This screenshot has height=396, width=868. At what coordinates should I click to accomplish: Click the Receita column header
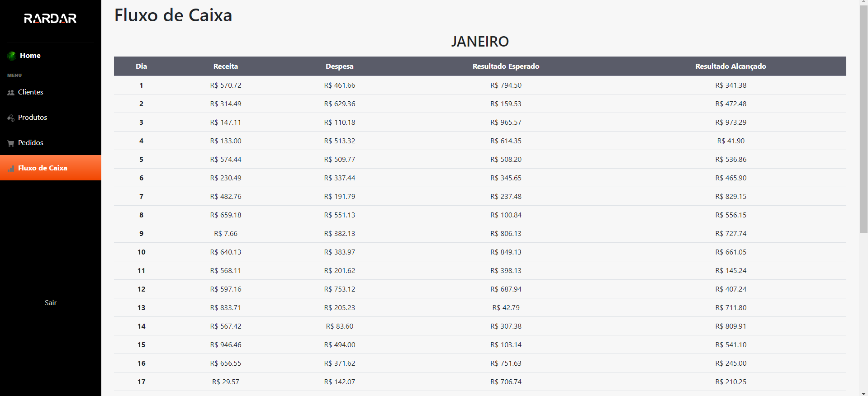225,66
